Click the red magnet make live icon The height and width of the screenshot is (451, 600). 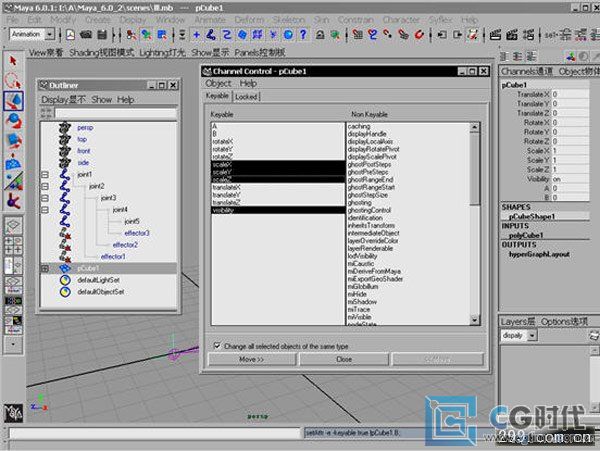tap(419, 35)
